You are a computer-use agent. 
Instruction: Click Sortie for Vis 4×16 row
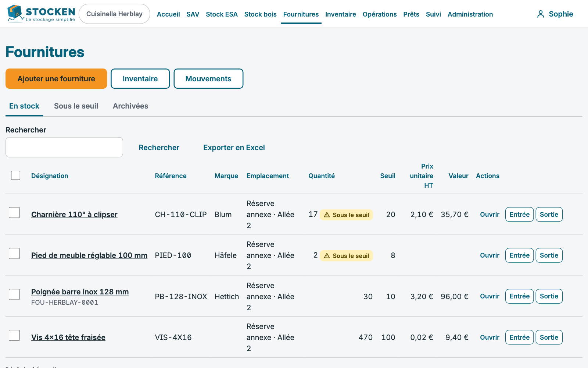(x=549, y=337)
